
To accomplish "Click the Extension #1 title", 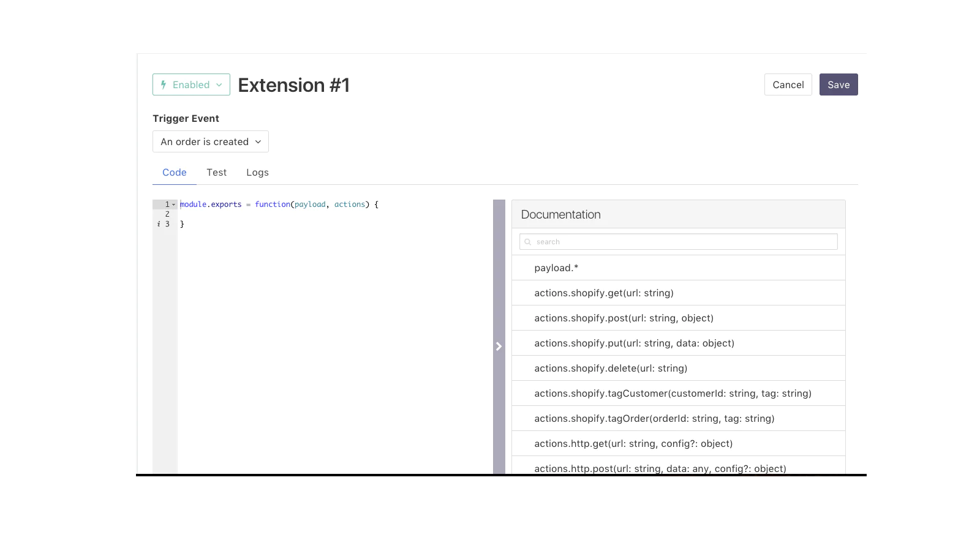I will coord(293,85).
